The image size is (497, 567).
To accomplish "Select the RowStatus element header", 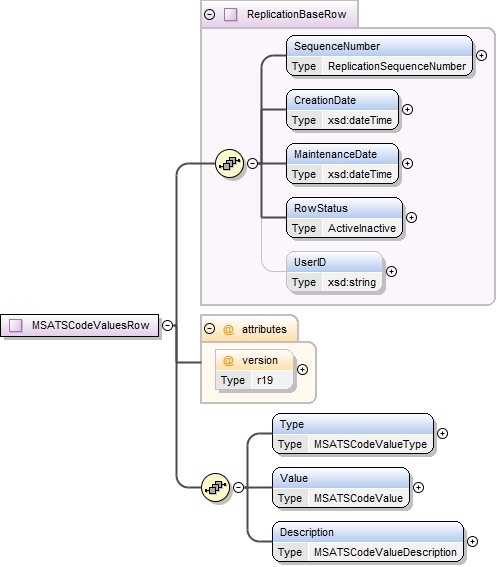I will pos(344,208).
